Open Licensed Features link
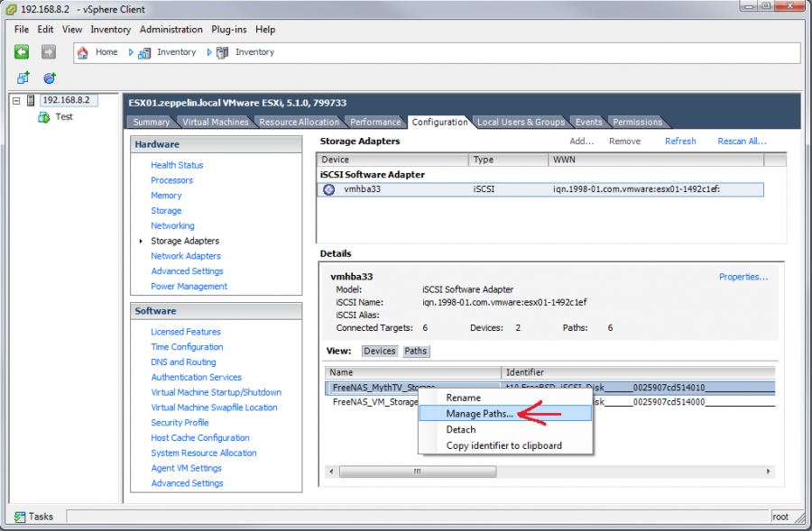This screenshot has height=531, width=812. point(186,332)
